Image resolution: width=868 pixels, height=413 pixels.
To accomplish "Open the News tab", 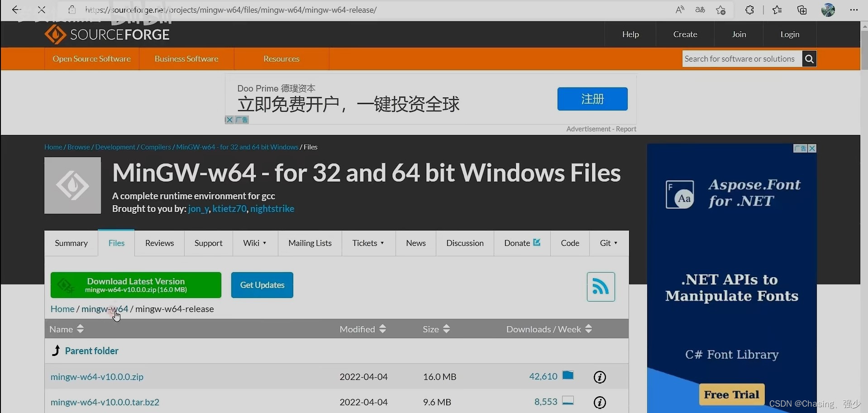I will click(416, 243).
